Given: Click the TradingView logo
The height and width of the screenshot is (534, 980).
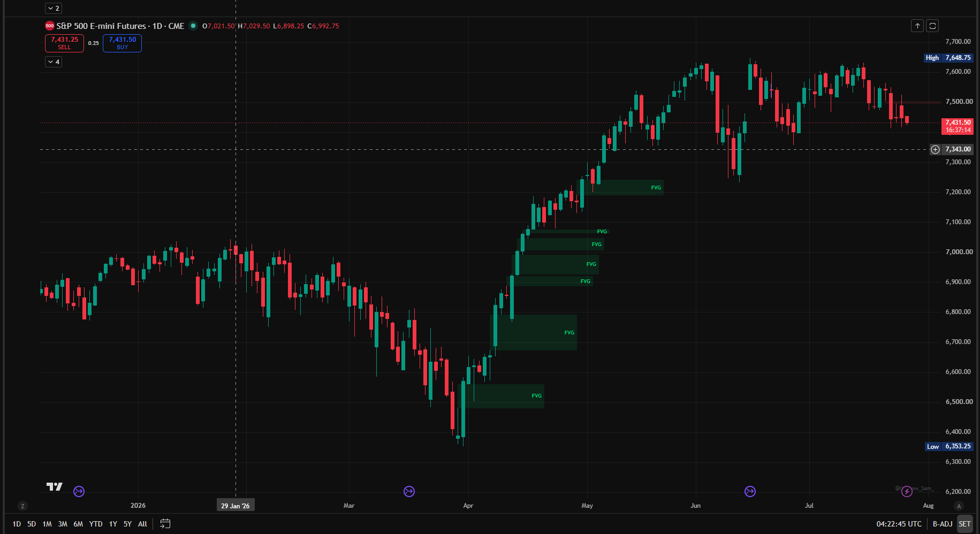Looking at the screenshot, I should click(55, 486).
